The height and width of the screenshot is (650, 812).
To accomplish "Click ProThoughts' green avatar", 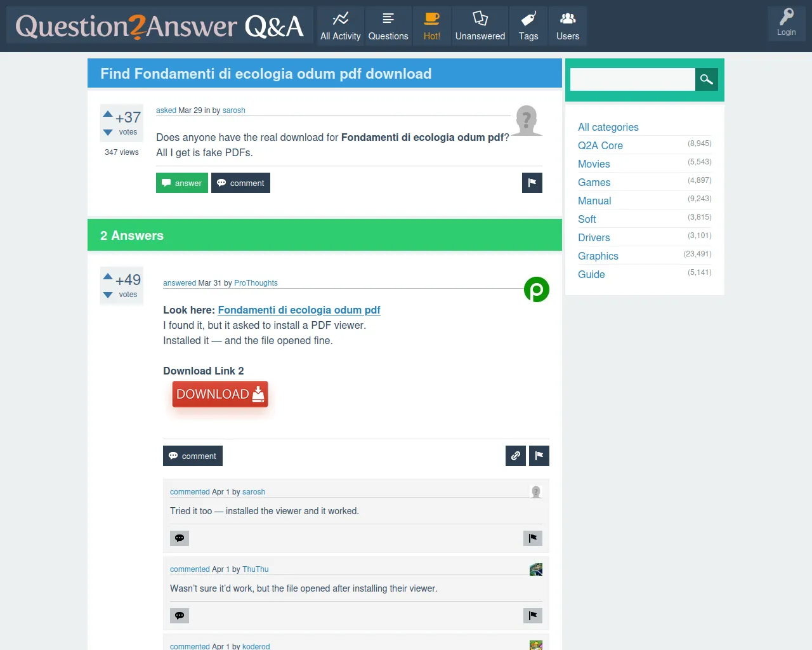I will [x=537, y=289].
